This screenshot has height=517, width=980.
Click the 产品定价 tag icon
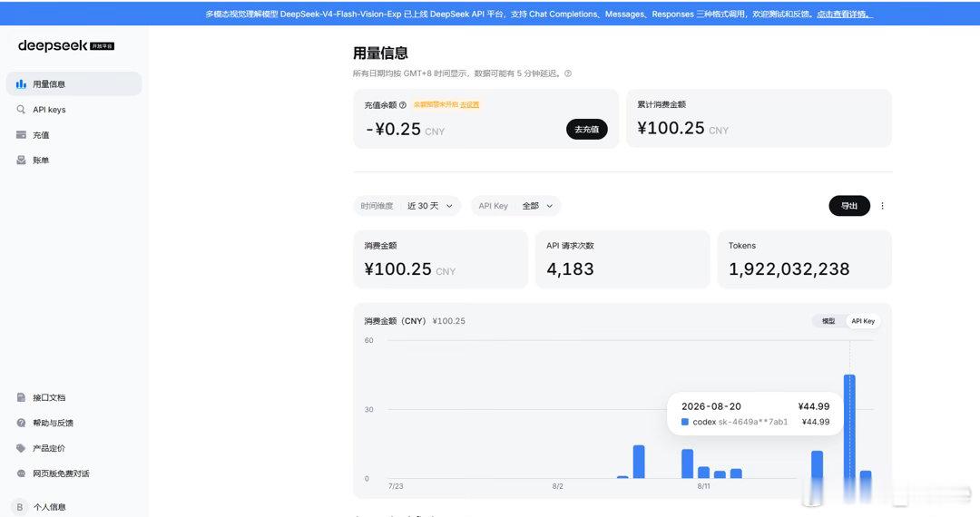(21, 448)
